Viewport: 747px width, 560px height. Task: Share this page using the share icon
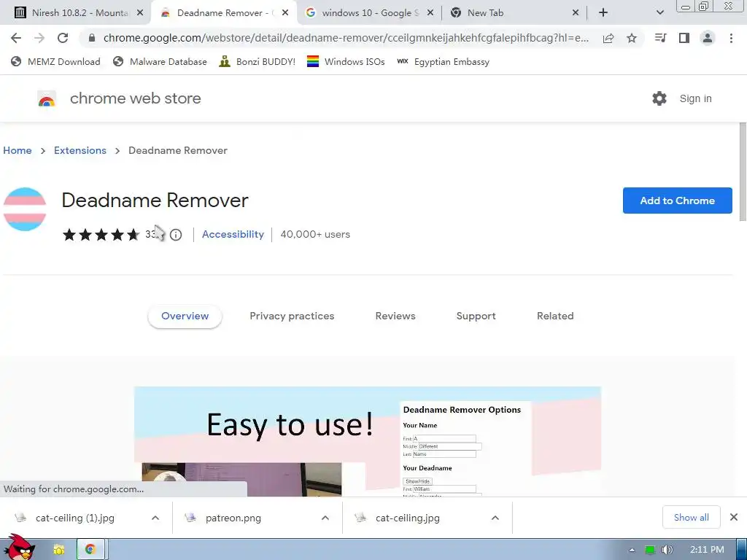608,38
